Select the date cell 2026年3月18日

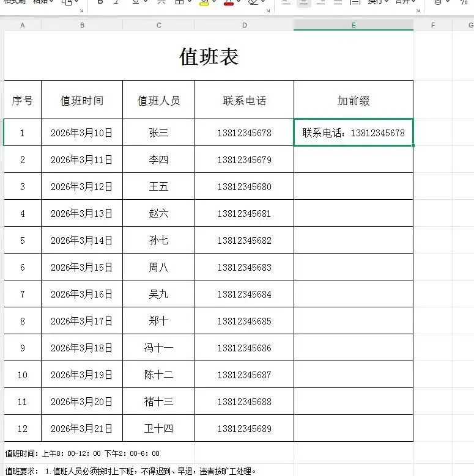point(82,348)
